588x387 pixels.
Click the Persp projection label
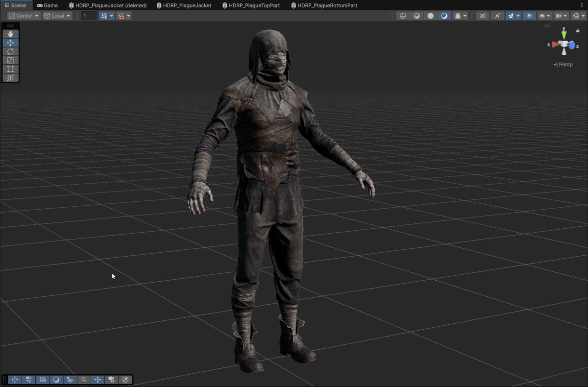pyautogui.click(x=563, y=65)
